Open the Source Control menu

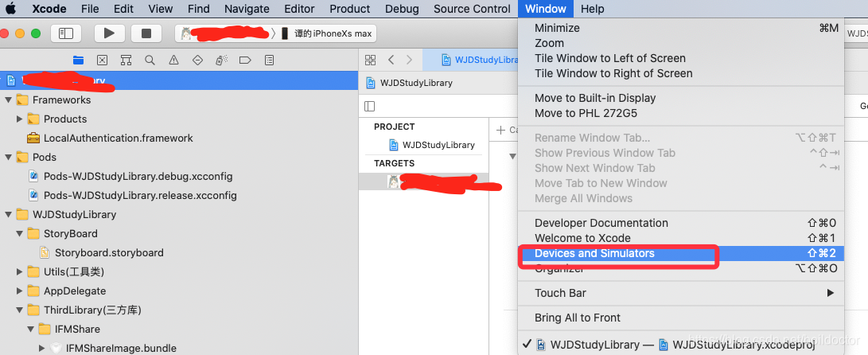pos(473,9)
